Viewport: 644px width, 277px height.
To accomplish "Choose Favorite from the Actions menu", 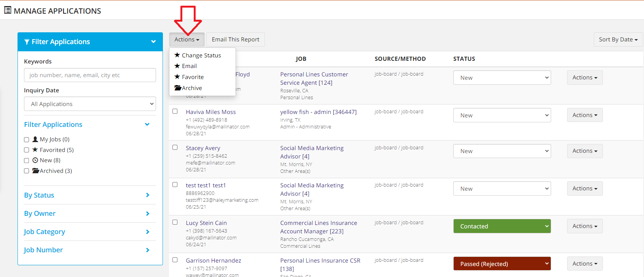I will tap(193, 77).
